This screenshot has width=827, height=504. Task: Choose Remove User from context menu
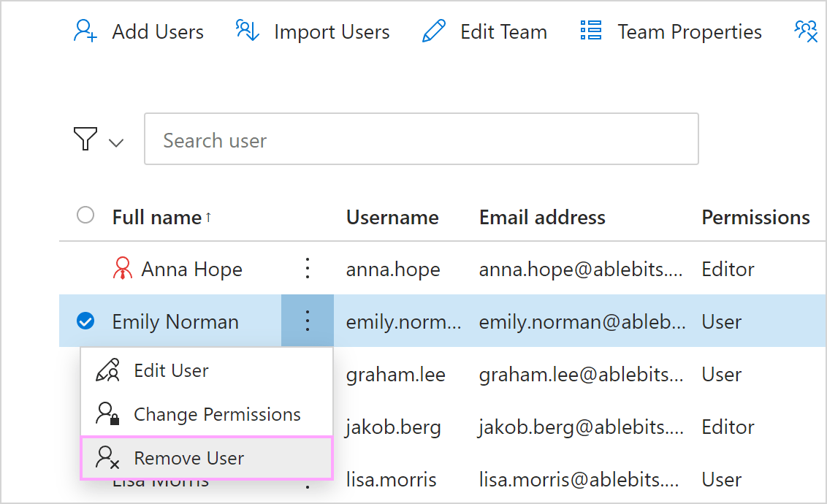tap(207, 458)
